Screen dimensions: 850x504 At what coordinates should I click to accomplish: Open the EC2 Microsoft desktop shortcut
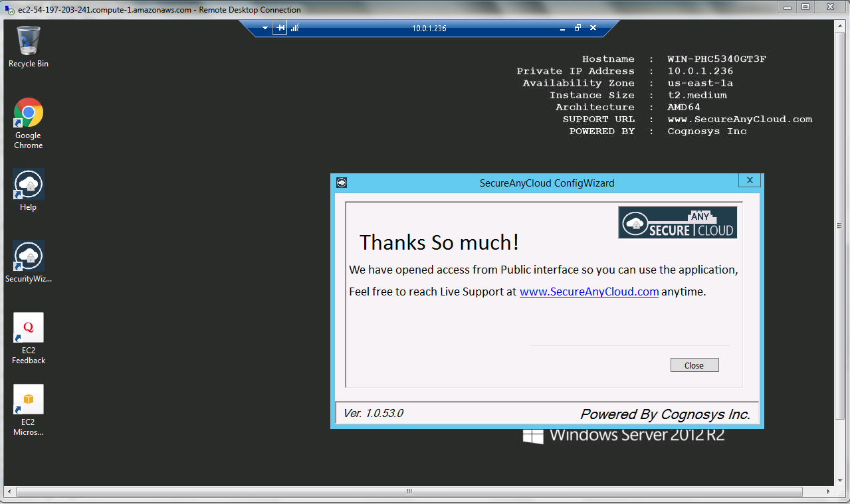(28, 399)
